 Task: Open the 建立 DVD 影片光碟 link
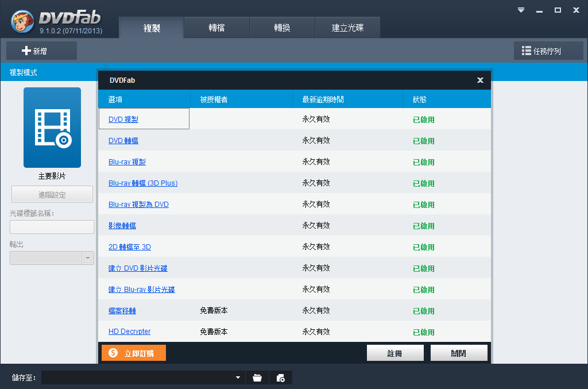click(138, 268)
